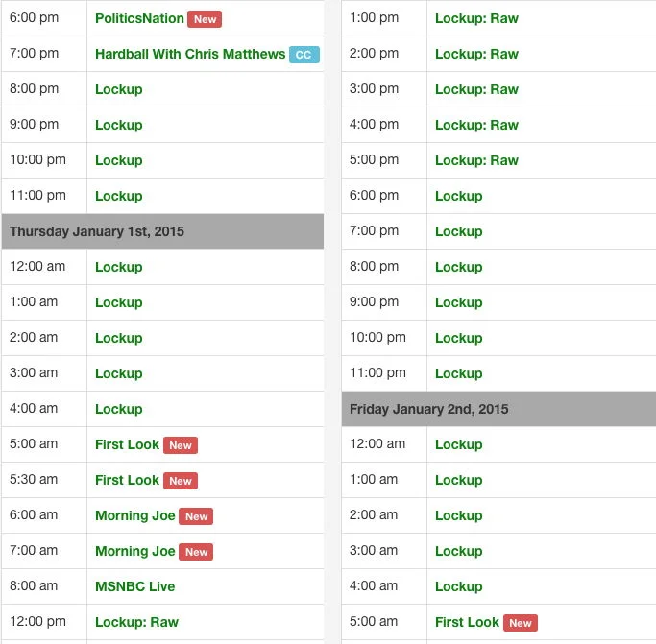Screen dimensions: 656x644
Task: Select the Thursday January 1st, 2015 header
Action: pyautogui.click(x=162, y=231)
